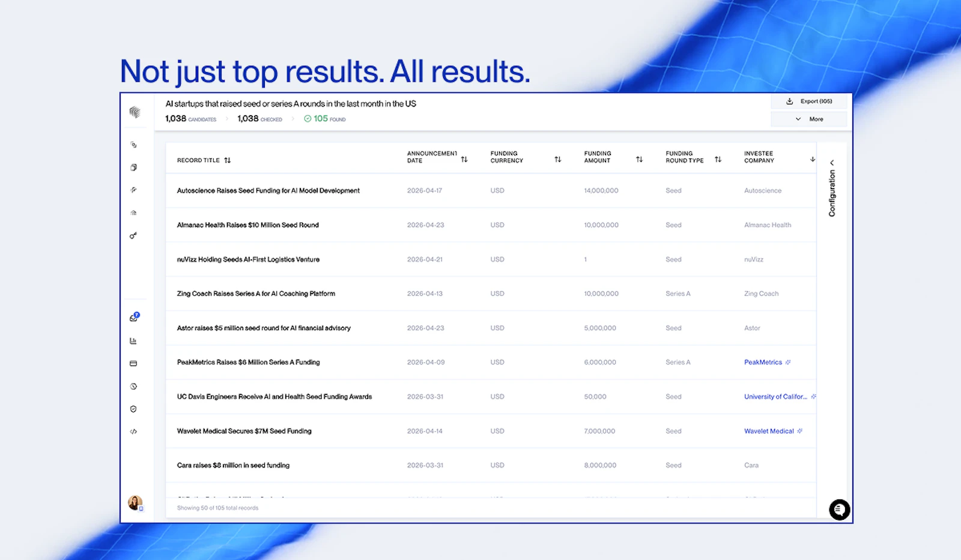
Task: Click funding amount 7,000,000
Action: click(599, 431)
